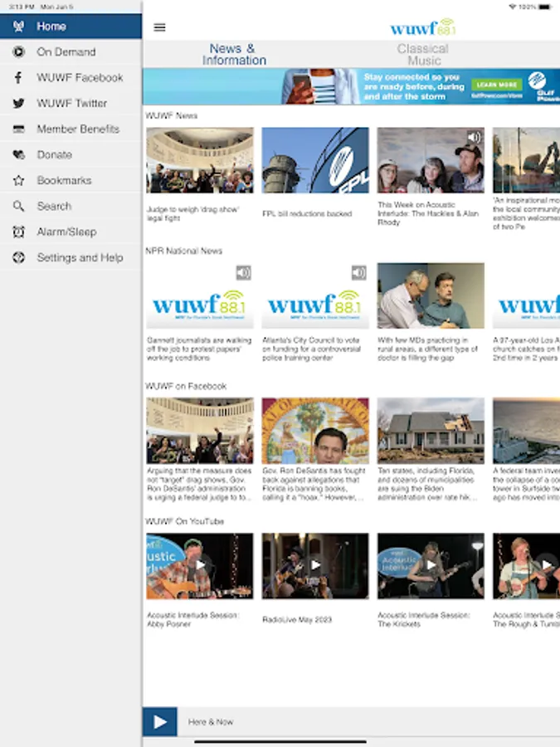This screenshot has width=560, height=747.
Task: Click the Alarm/Sleep clock icon
Action: pos(18,232)
